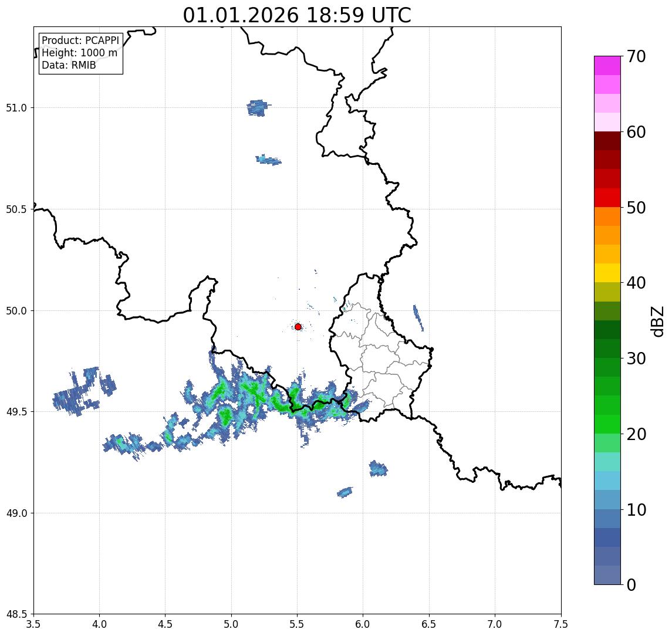Click the longitude axis label 7.5
This screenshot has height=636, width=672.
(561, 624)
